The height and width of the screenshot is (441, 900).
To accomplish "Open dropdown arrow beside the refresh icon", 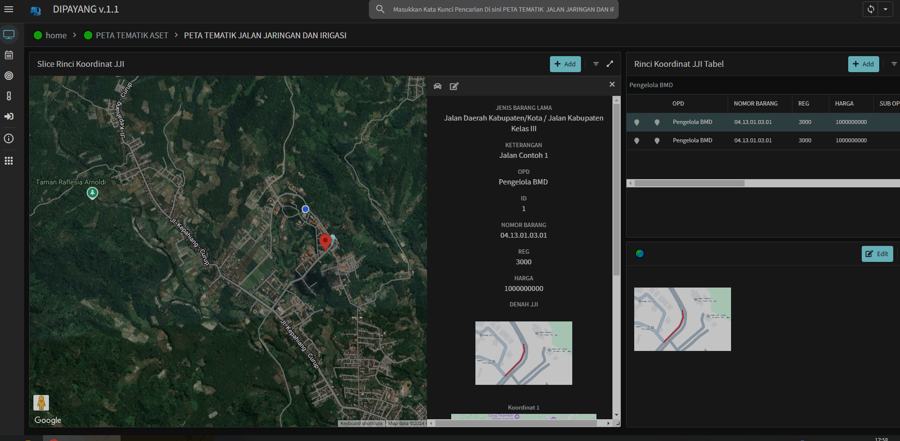I will click(885, 9).
